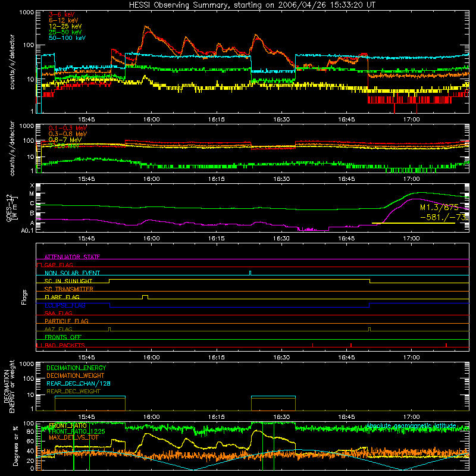Click the AAZ_FLAG label
The height and width of the screenshot is (476, 476).
(58, 329)
